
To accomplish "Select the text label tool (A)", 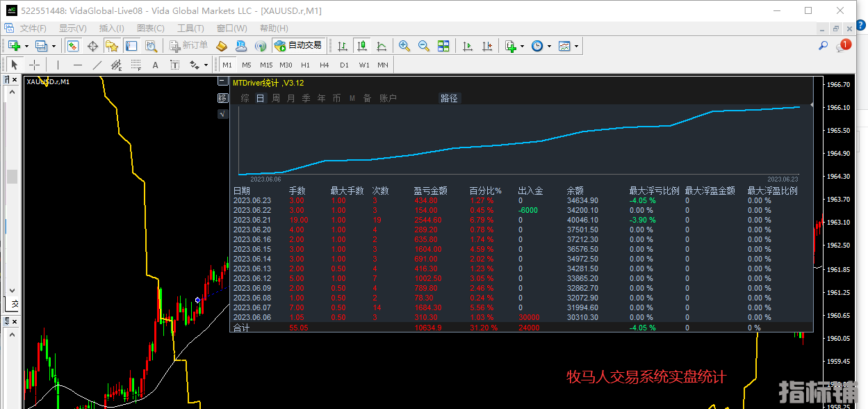I will pos(155,65).
